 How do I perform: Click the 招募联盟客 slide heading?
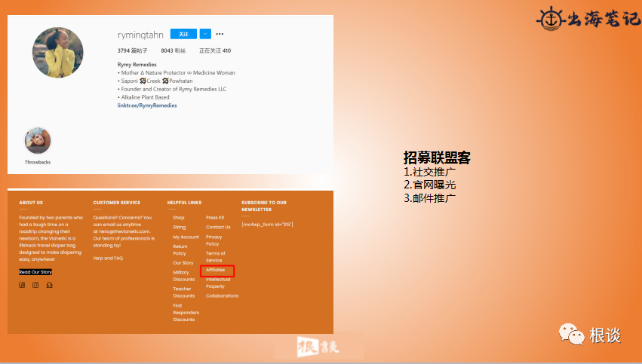pos(437,158)
